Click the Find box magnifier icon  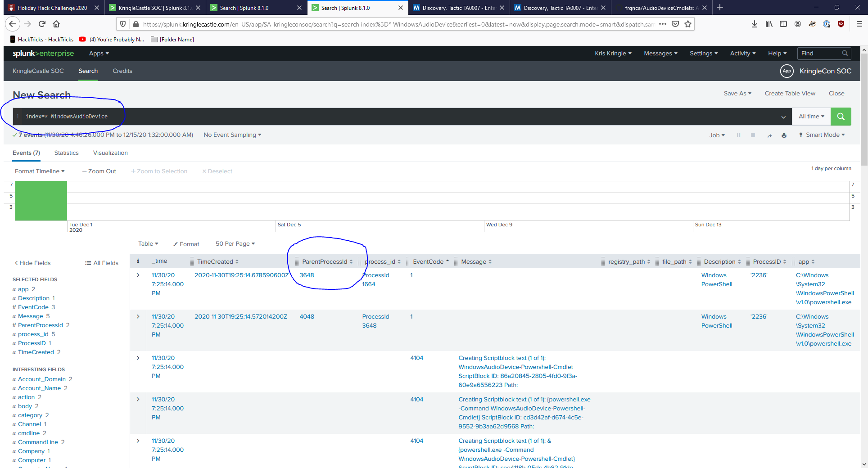click(845, 54)
